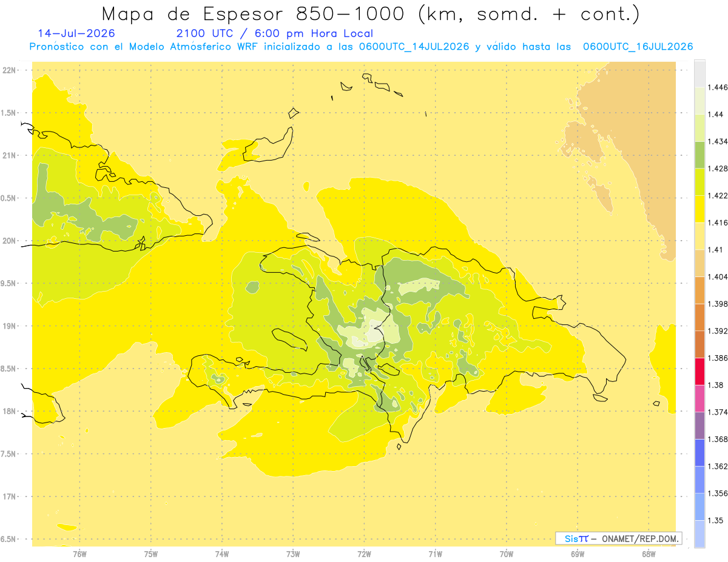728x562 pixels.
Task: Click the pale yellow swatch between 1.41 and 1.416
Action: [x=699, y=236]
